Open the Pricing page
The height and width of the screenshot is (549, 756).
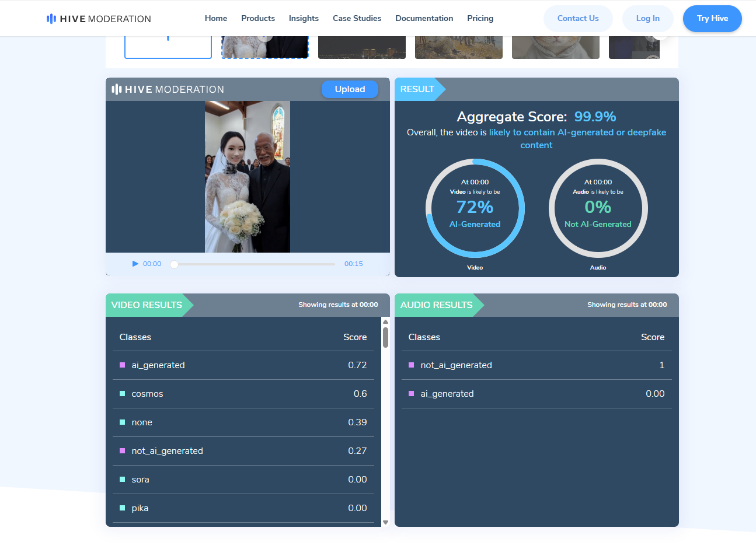[x=480, y=19]
